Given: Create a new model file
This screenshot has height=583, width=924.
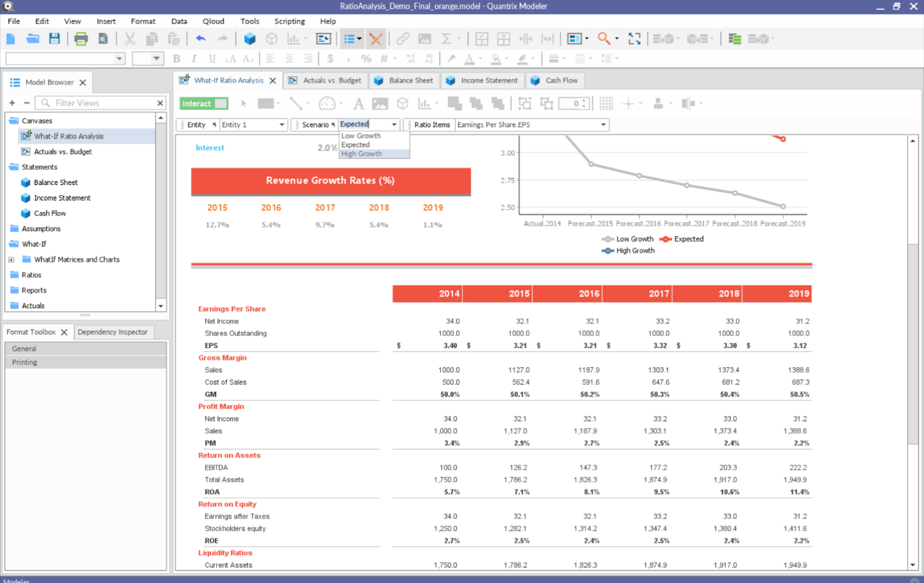Looking at the screenshot, I should [11, 39].
